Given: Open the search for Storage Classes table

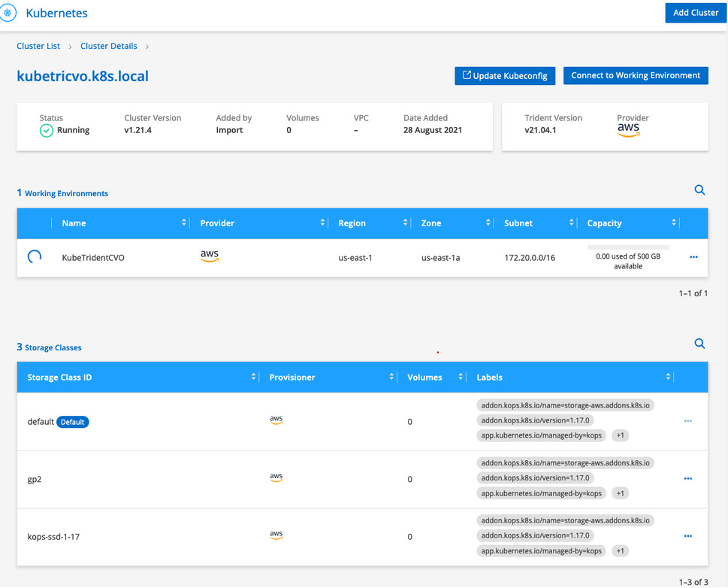Looking at the screenshot, I should pos(699,344).
